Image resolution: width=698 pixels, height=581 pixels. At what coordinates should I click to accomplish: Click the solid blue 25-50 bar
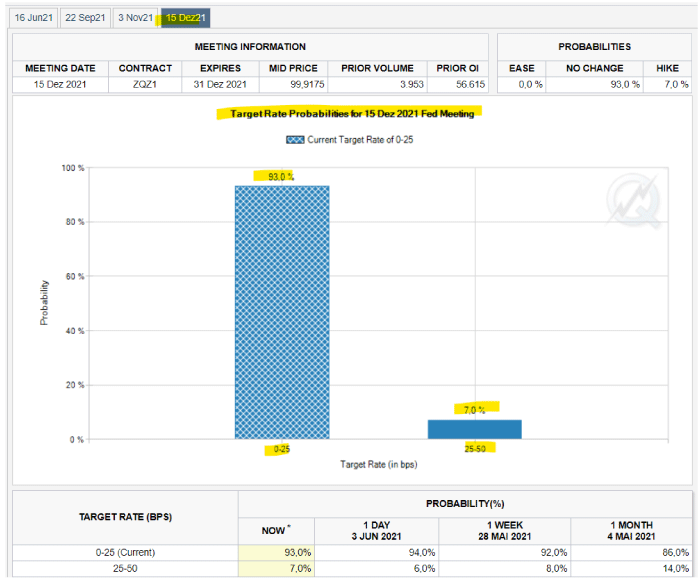point(474,428)
